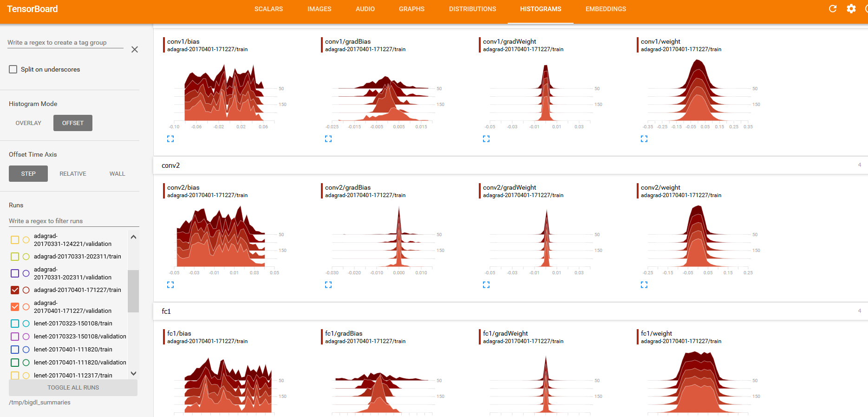Collapse the conv2 histogram group
Screen dimensions: 868x417
[171, 165]
